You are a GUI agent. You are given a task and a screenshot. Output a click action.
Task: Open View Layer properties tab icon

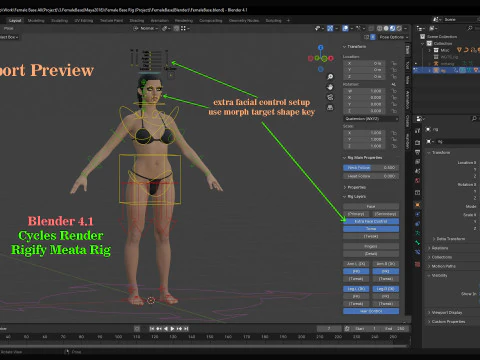417,162
